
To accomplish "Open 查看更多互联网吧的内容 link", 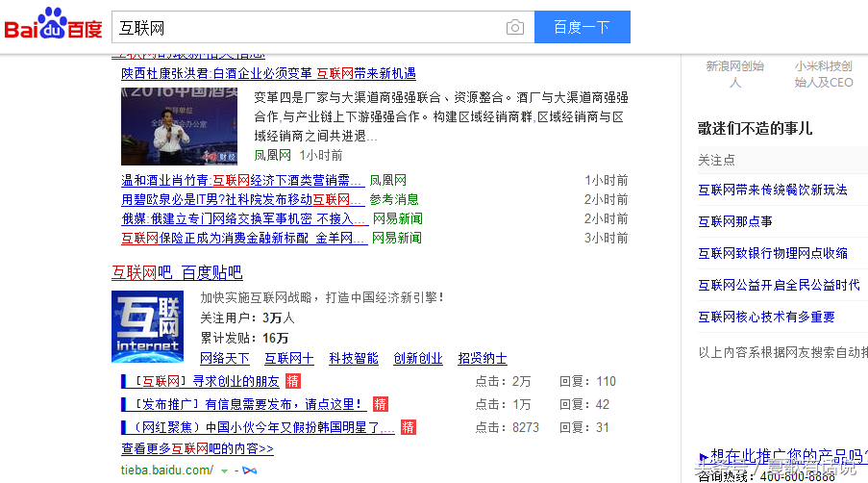I will click(x=198, y=448).
